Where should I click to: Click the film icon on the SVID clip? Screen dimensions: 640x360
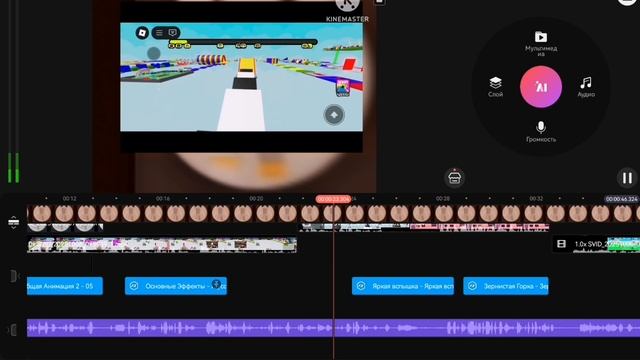pyautogui.click(x=562, y=244)
